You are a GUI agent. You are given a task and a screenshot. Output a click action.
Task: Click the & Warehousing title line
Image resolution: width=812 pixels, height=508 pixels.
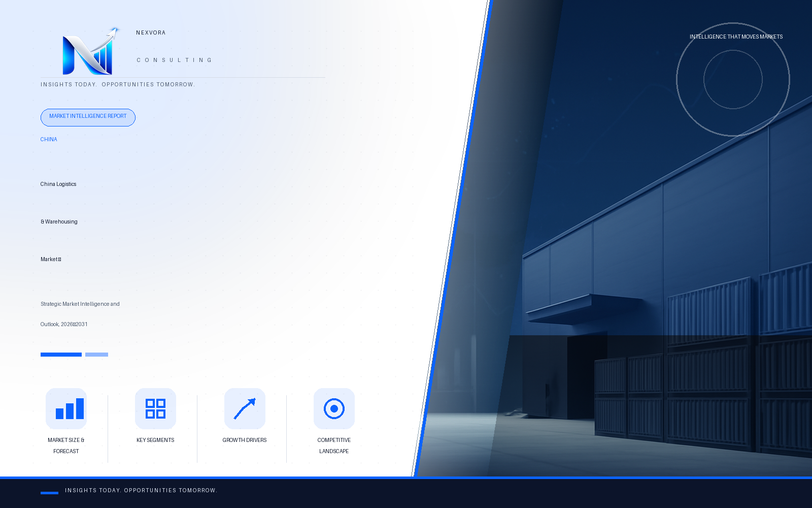coord(59,221)
